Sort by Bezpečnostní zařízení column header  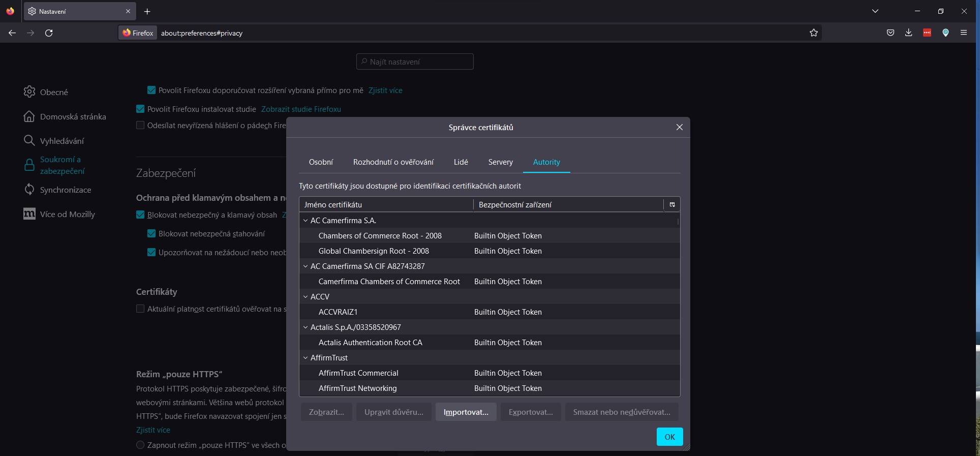click(568, 205)
